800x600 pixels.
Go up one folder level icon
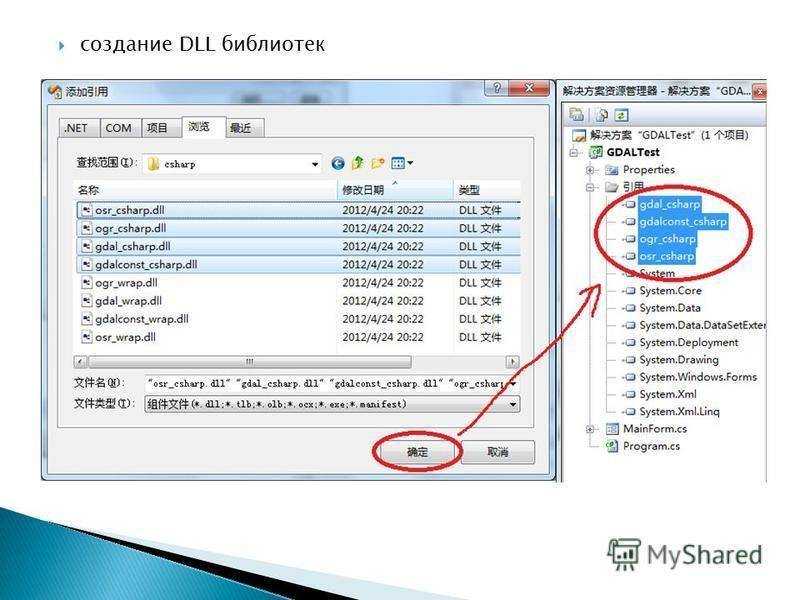pyautogui.click(x=358, y=163)
